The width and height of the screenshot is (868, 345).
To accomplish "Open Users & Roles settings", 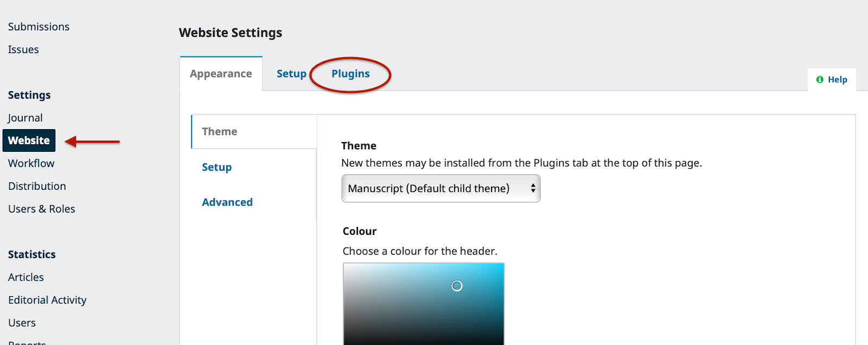I will (x=42, y=209).
